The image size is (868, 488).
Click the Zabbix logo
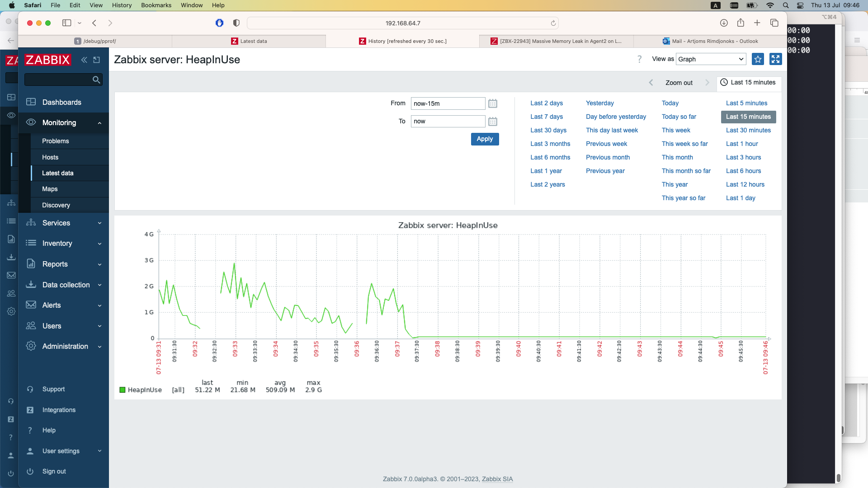click(x=48, y=60)
